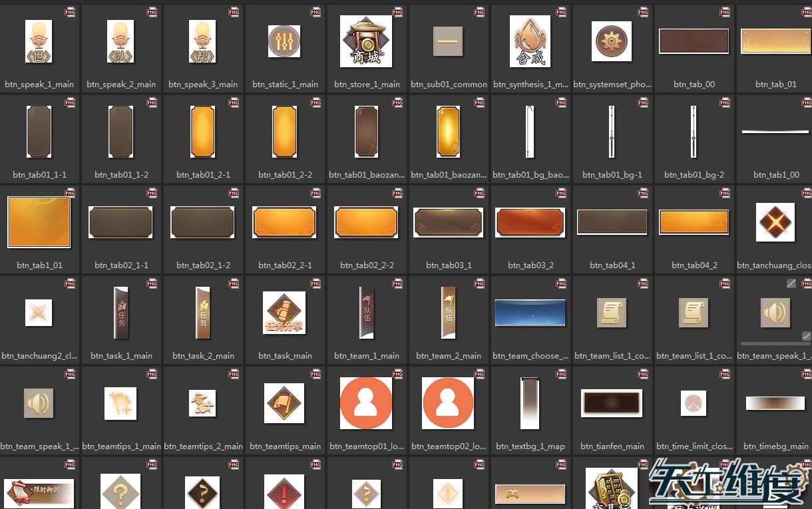The height and width of the screenshot is (509, 812).
Task: Click the btn_tab03_2 filename label
Action: click(530, 265)
